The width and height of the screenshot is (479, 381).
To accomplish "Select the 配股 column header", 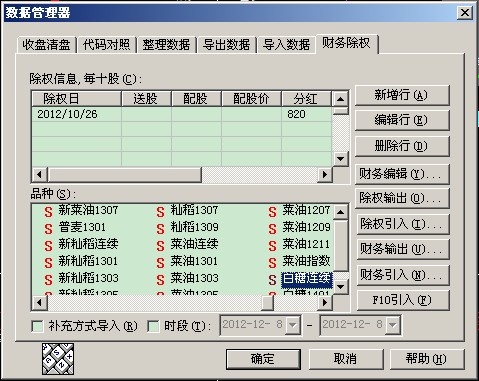I will click(x=196, y=99).
